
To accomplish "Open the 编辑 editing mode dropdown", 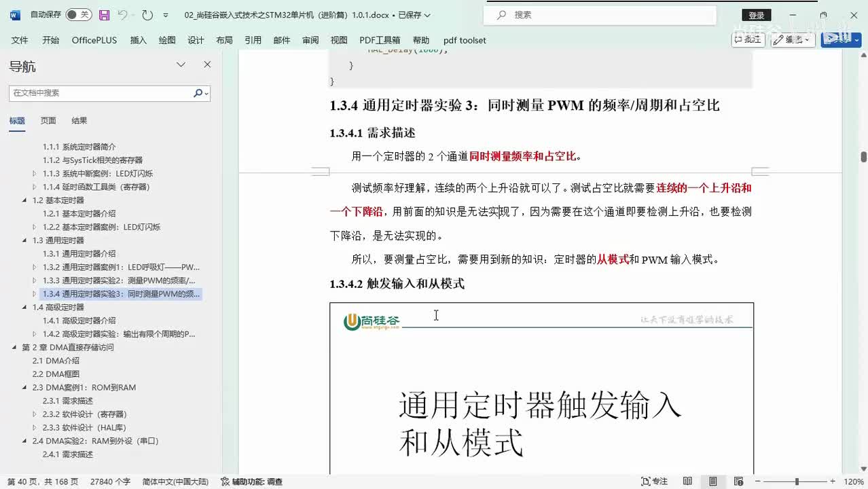I will [x=793, y=39].
